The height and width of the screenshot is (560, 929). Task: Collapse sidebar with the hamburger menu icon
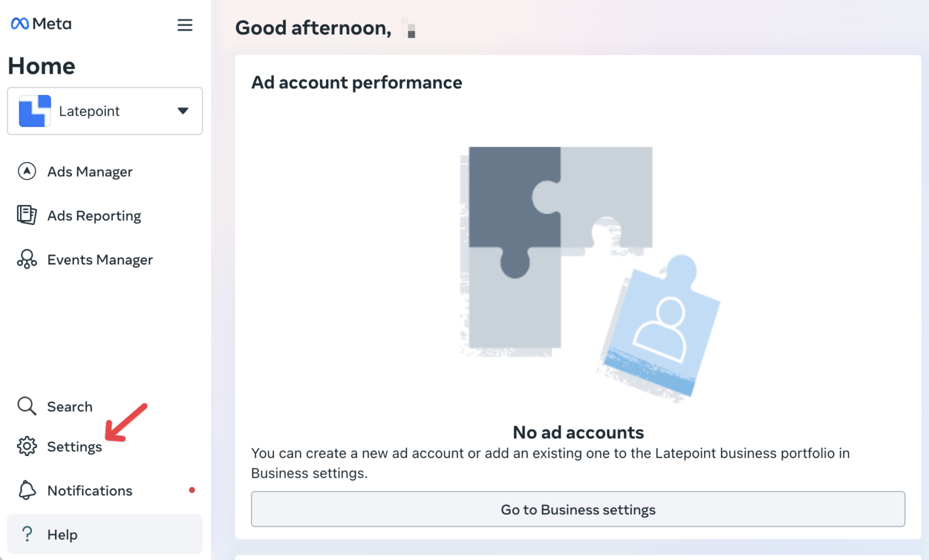184,25
